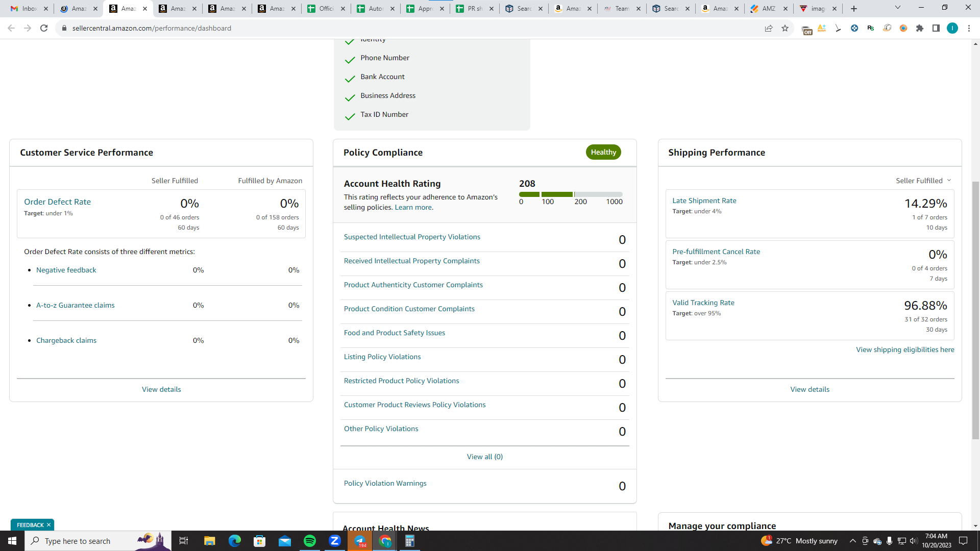Open Policy Violation Warnings
Screen dimensions: 980x551
(x=385, y=483)
